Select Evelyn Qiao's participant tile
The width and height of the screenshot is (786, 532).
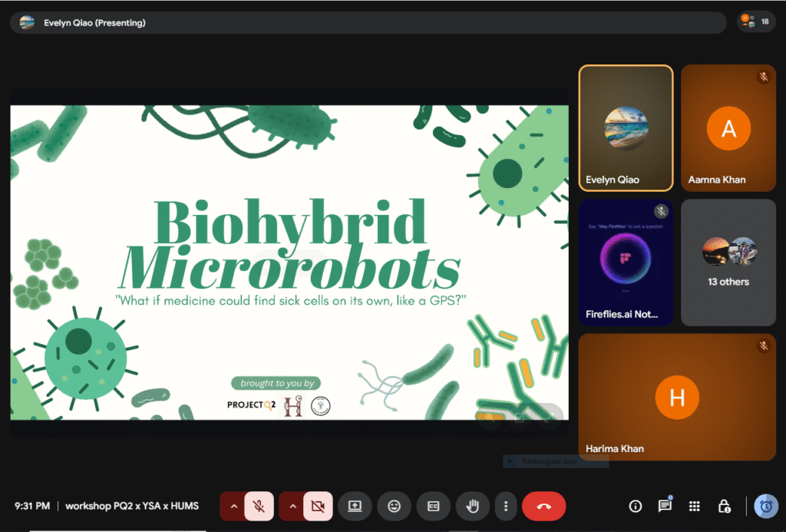626,127
